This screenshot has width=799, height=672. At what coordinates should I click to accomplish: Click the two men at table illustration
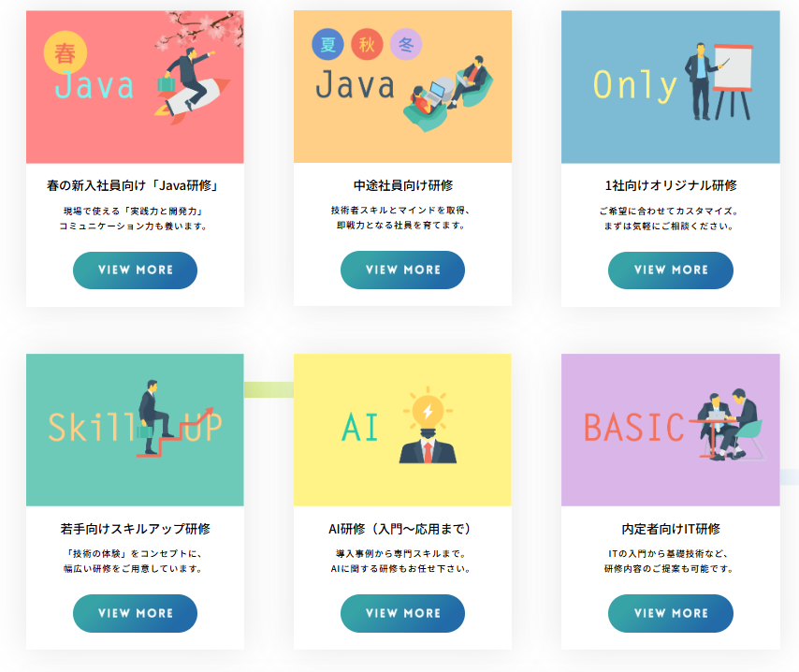(x=727, y=425)
